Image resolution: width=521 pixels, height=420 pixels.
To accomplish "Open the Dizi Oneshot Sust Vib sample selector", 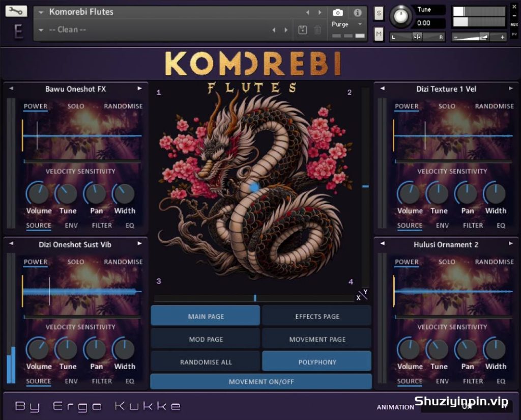I will pyautogui.click(x=75, y=244).
